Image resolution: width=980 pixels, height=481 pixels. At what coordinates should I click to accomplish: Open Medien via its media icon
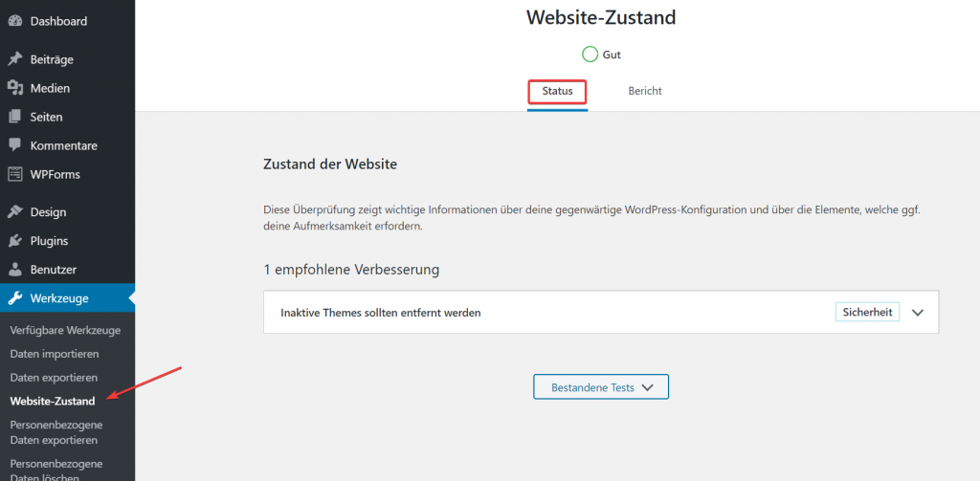(x=15, y=89)
